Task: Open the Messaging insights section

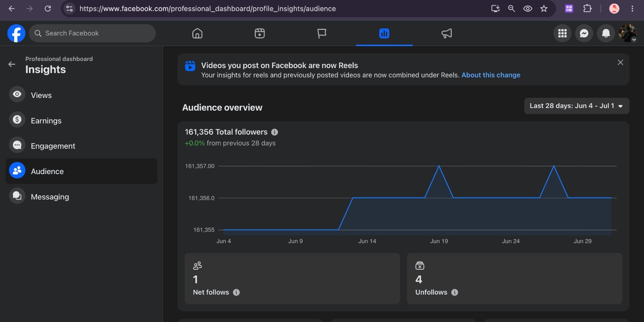Action: (x=81, y=197)
